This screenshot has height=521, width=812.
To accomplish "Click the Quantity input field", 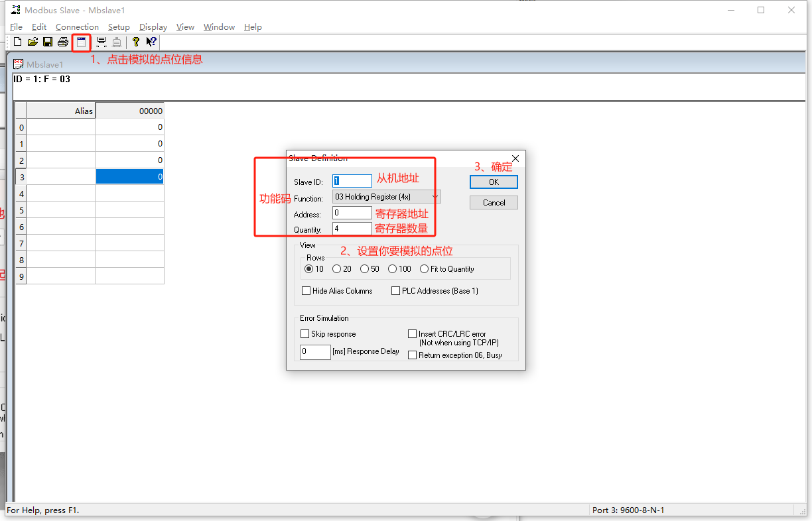I will pyautogui.click(x=352, y=229).
